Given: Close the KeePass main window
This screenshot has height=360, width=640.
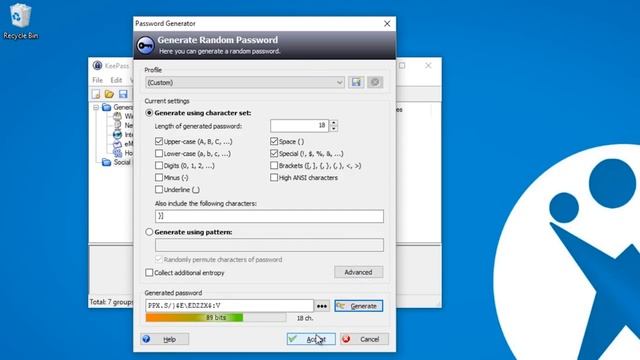Looking at the screenshot, I should (x=428, y=65).
